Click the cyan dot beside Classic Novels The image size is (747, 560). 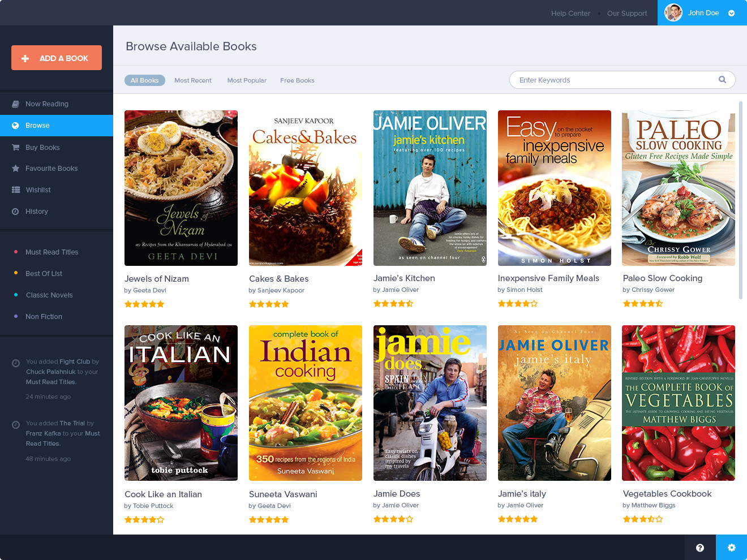[x=15, y=295]
